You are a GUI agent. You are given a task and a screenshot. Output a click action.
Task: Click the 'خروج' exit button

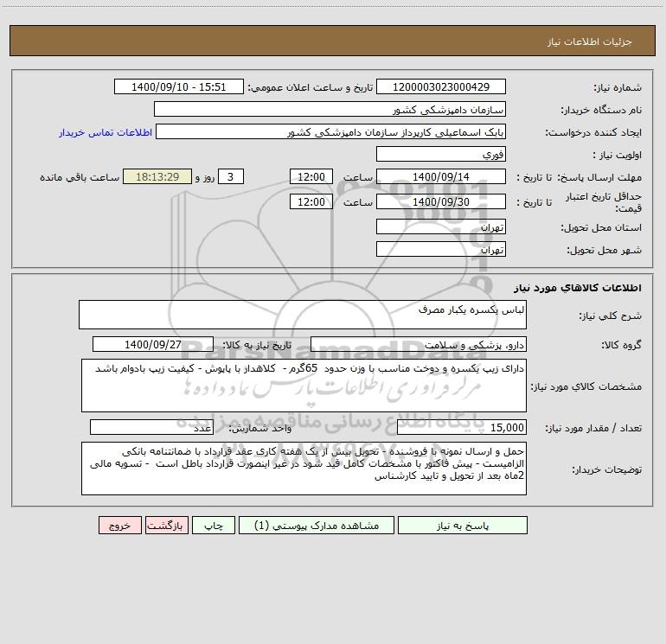pos(119,526)
